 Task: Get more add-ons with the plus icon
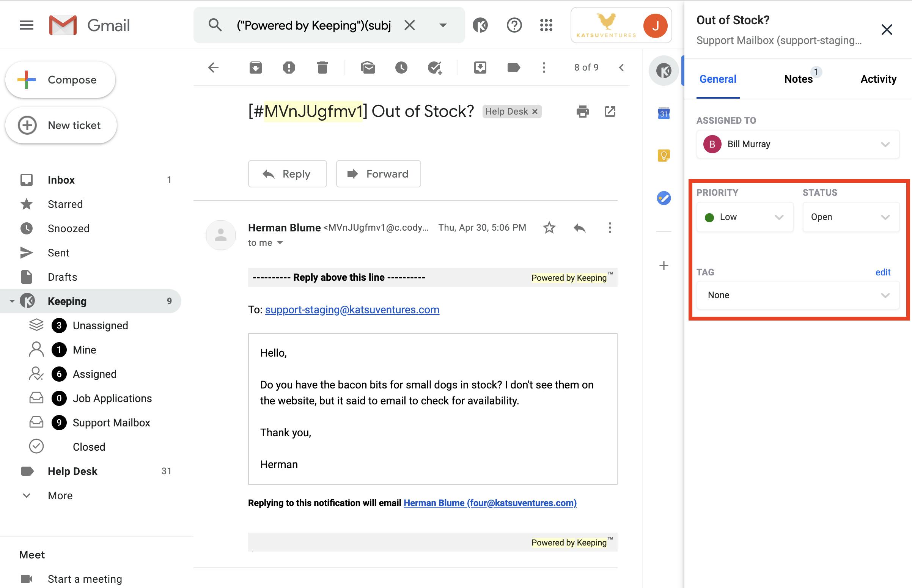coord(664,266)
